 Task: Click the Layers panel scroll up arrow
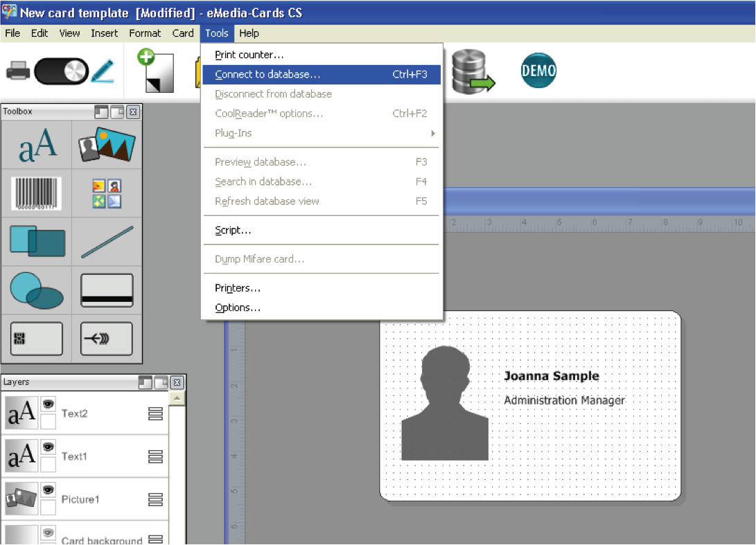click(x=177, y=398)
